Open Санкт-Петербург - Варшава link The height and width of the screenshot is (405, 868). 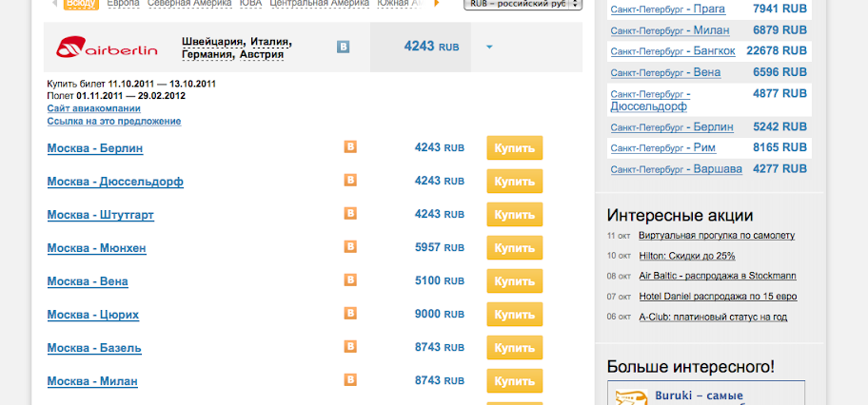pos(677,169)
